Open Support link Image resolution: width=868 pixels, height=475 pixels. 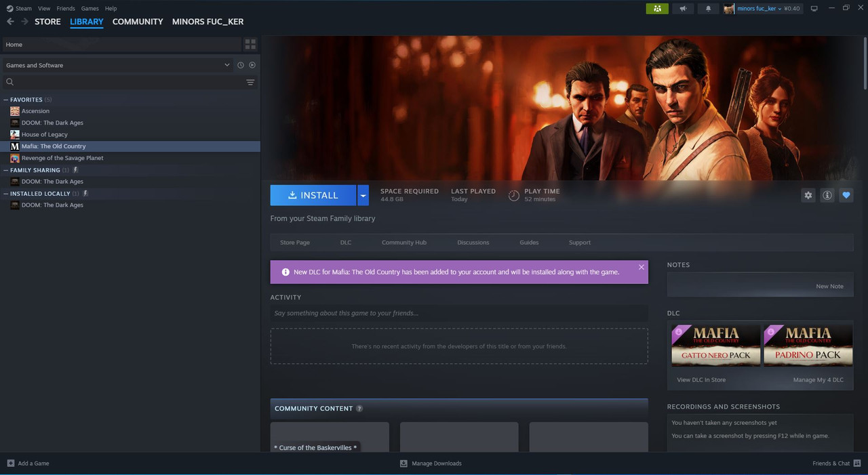580,243
